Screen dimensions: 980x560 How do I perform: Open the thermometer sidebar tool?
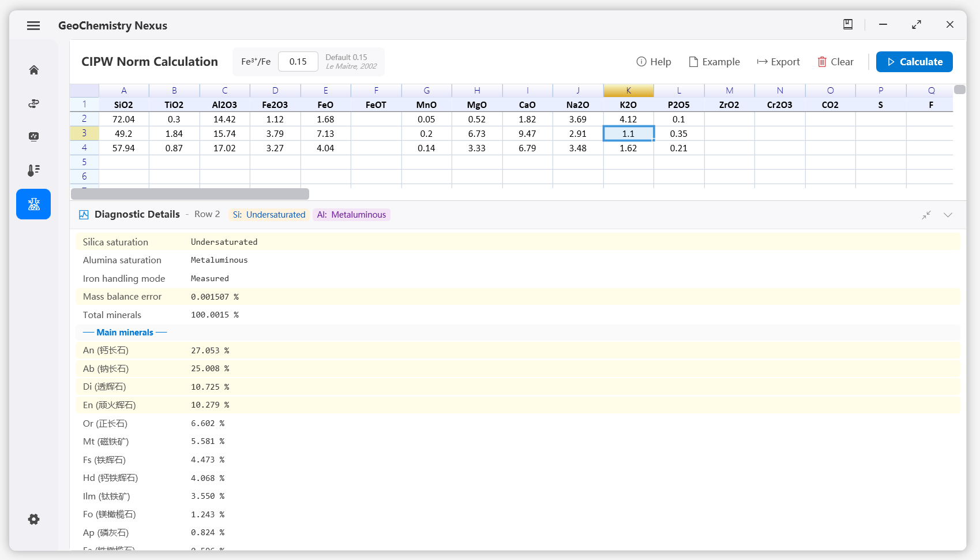click(33, 170)
